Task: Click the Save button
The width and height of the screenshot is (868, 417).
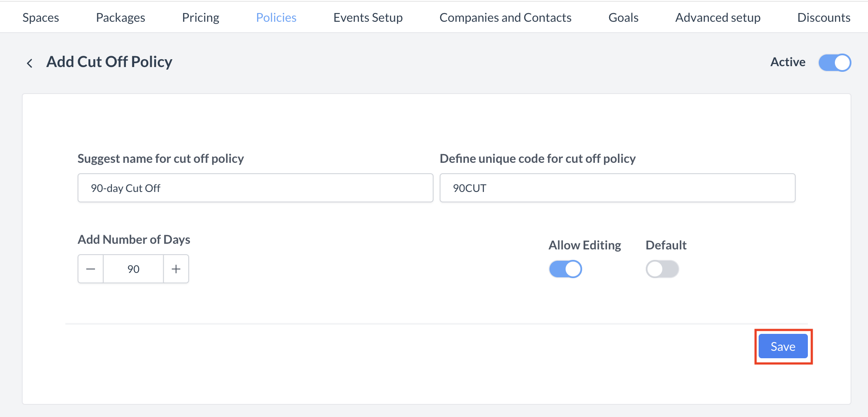Action: point(783,346)
